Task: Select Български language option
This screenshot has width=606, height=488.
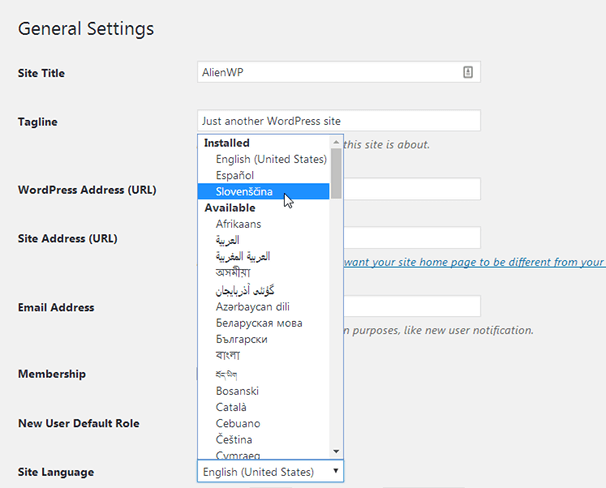Action: (241, 339)
